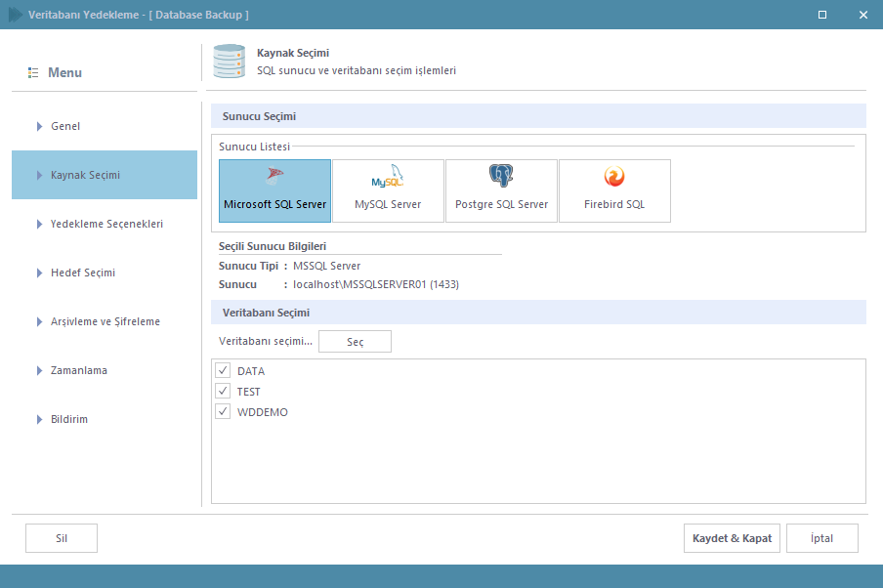Select the Microsoft SQL Server icon
The width and height of the screenshot is (883, 588).
pyautogui.click(x=274, y=178)
